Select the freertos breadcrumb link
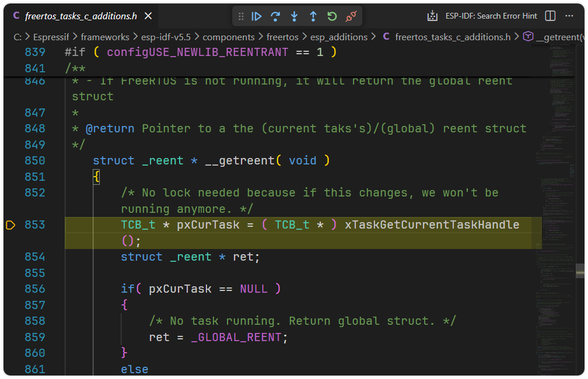 coord(282,36)
